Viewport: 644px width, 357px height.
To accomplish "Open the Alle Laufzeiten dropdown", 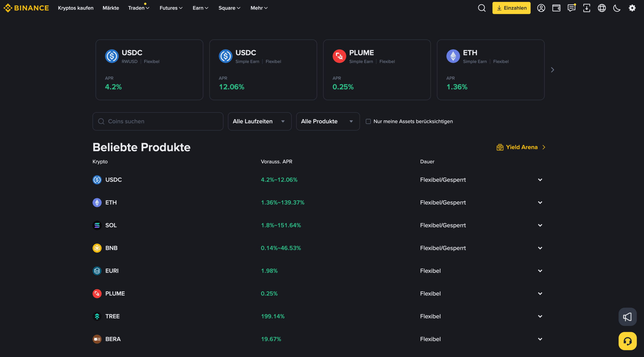I will (x=259, y=122).
